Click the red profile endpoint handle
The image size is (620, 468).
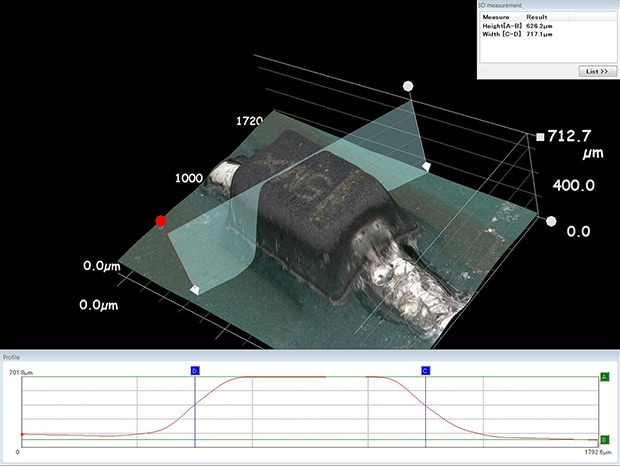coord(161,221)
